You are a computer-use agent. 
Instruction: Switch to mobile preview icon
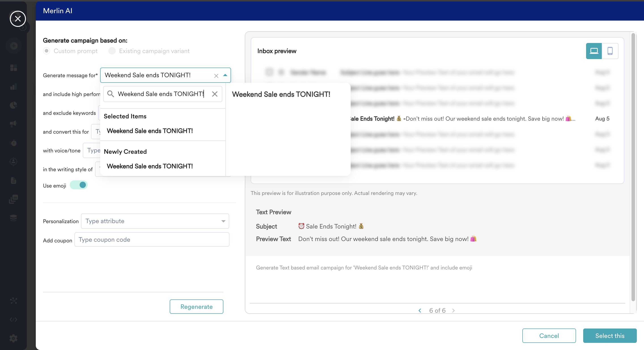tap(610, 51)
